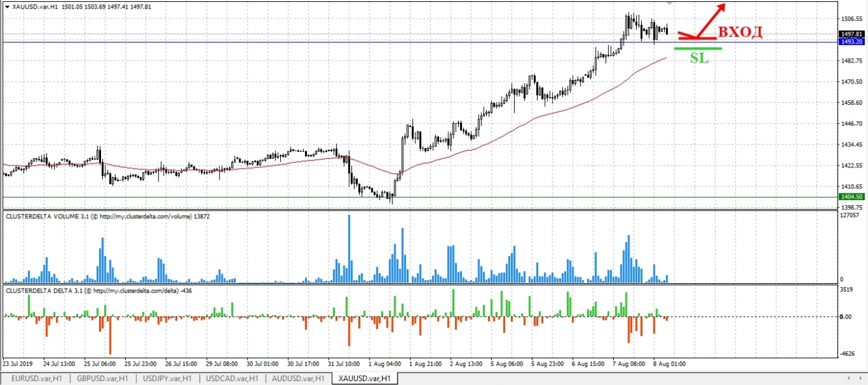Click the tallest blue volume histogram bar
Image resolution: width=868 pixels, height=385 pixels.
349,248
